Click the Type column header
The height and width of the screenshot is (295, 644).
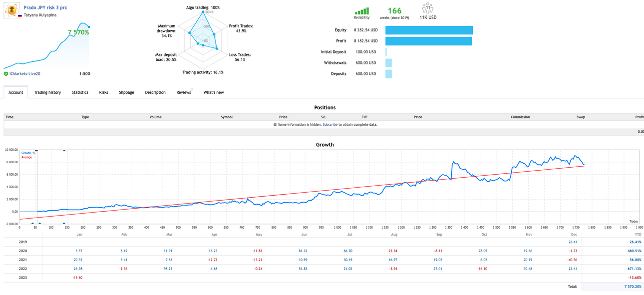click(x=85, y=117)
